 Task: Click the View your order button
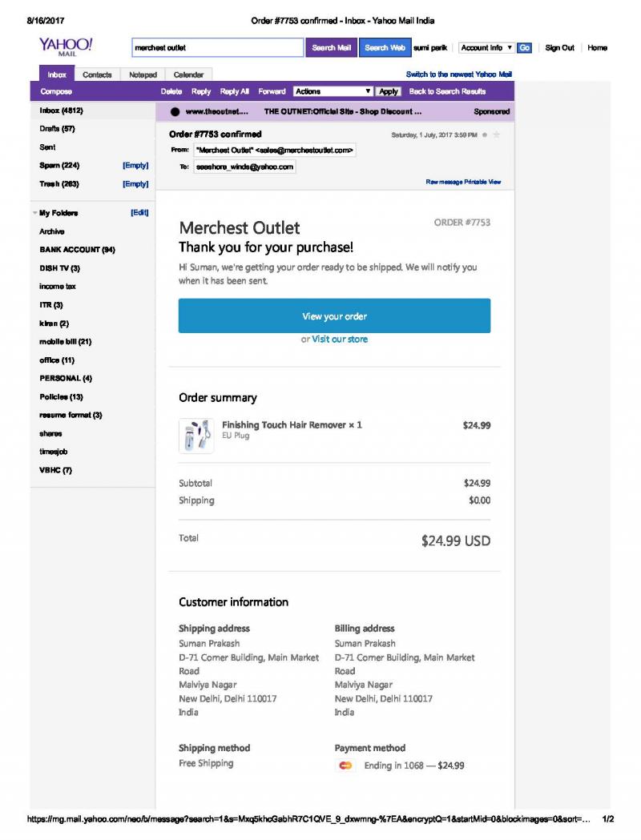[x=334, y=316]
